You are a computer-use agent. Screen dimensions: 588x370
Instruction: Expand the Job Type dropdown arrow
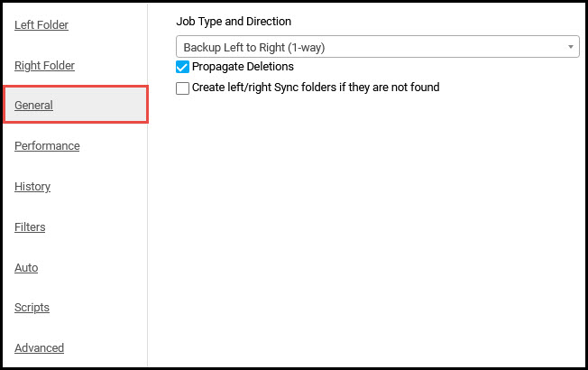pyautogui.click(x=570, y=47)
